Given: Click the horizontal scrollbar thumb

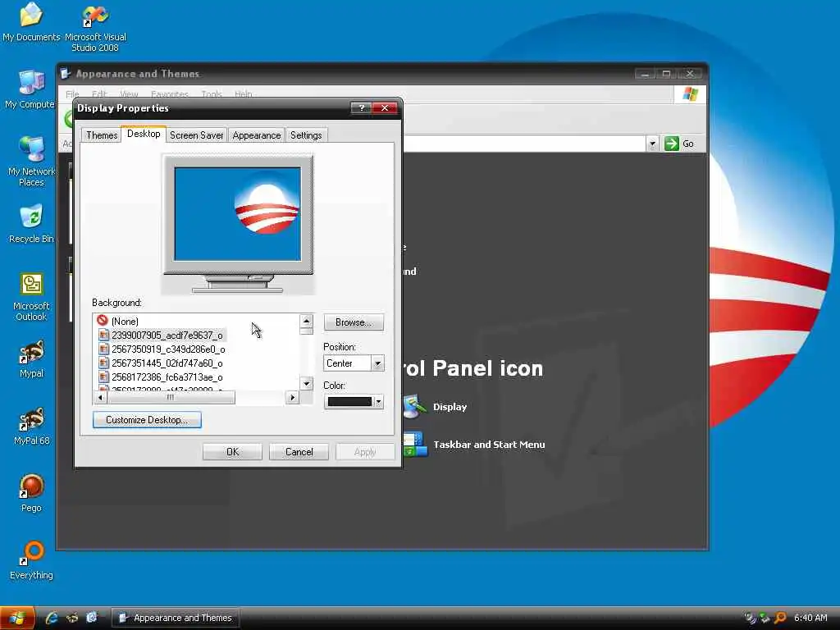Looking at the screenshot, I should [171, 397].
